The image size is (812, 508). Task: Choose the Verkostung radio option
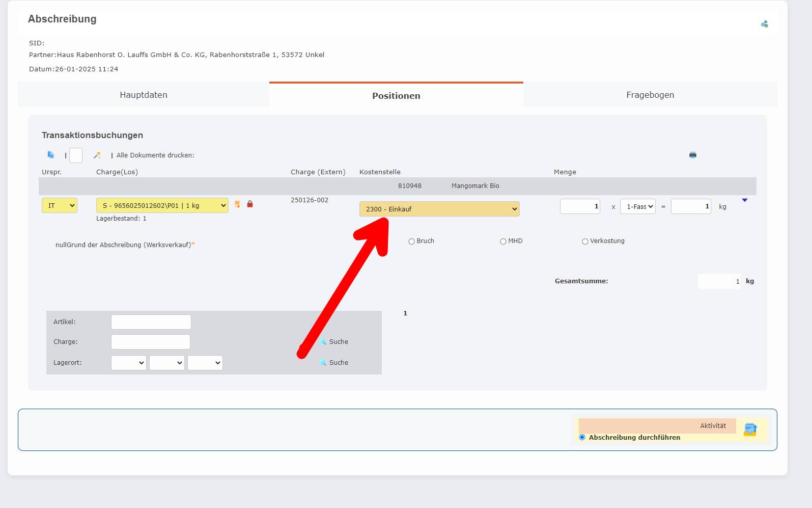click(585, 242)
